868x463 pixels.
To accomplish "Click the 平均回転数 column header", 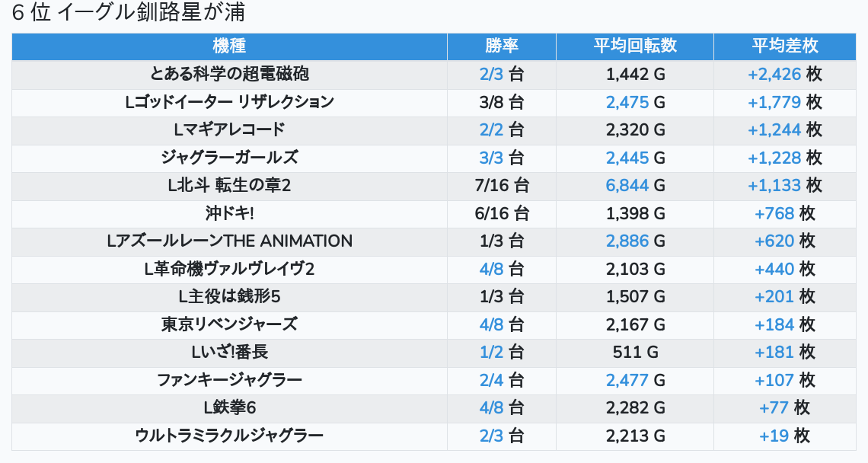I will click(635, 46).
